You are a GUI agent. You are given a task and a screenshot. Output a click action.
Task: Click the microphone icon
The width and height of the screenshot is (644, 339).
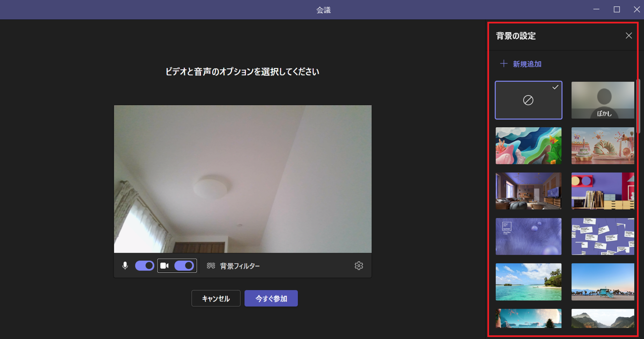[x=125, y=266]
